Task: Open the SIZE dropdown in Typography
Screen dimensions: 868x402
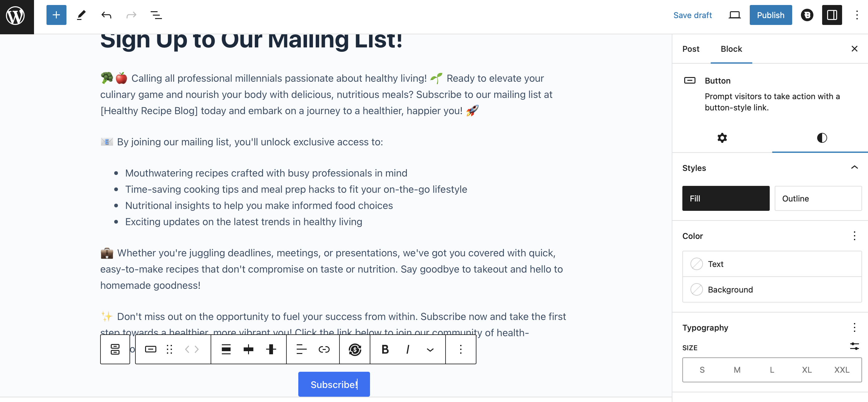Action: [854, 347]
